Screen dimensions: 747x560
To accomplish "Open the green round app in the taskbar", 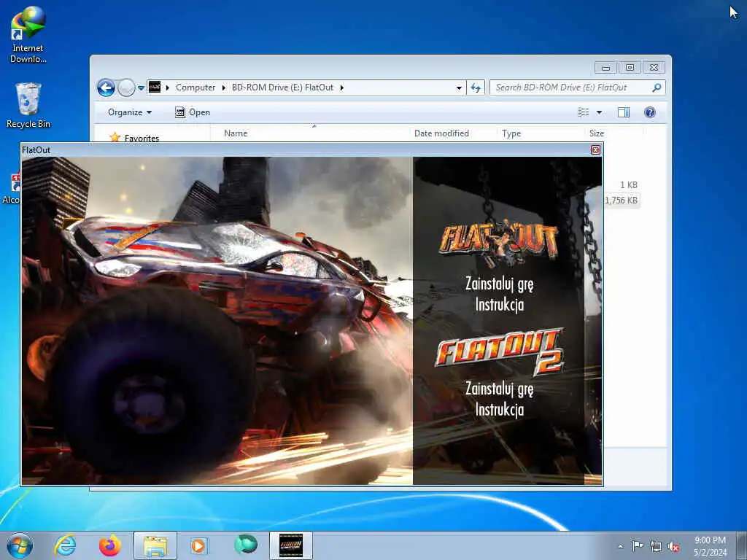I will coord(246,545).
